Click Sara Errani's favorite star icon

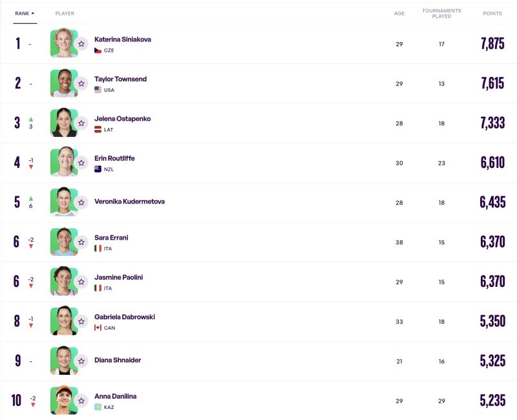81,242
